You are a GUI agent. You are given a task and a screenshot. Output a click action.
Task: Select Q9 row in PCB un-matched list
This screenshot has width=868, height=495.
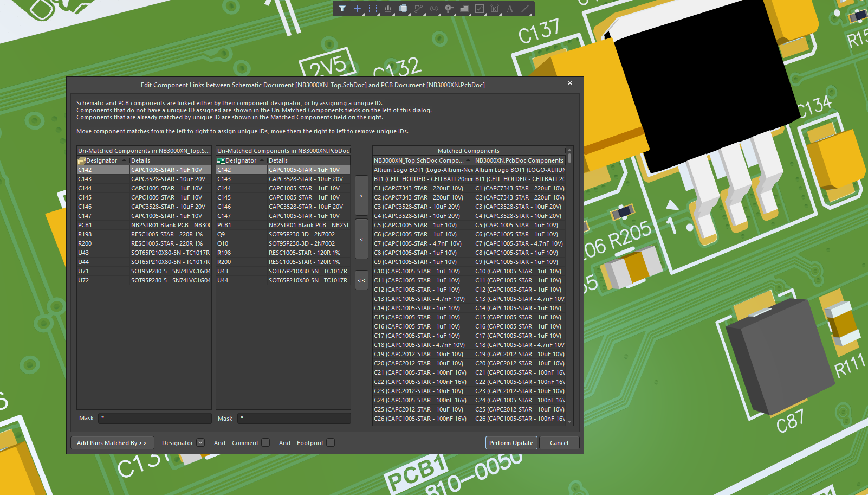[283, 234]
